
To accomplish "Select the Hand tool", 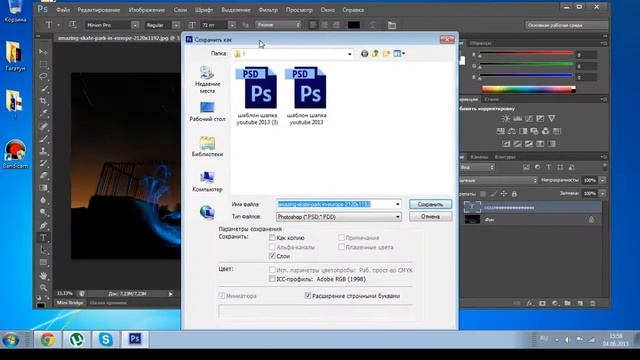I will pyautogui.click(x=43, y=276).
